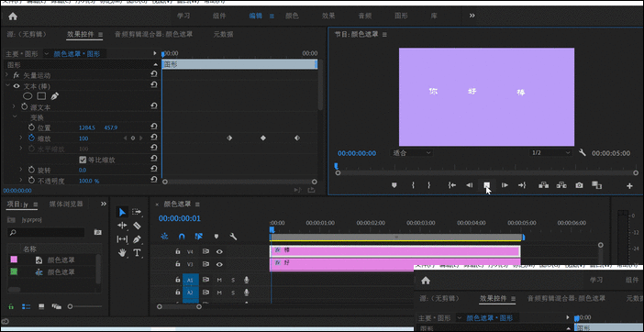The height and width of the screenshot is (332, 644).
Task: Select the Razor tool
Action: (x=138, y=226)
